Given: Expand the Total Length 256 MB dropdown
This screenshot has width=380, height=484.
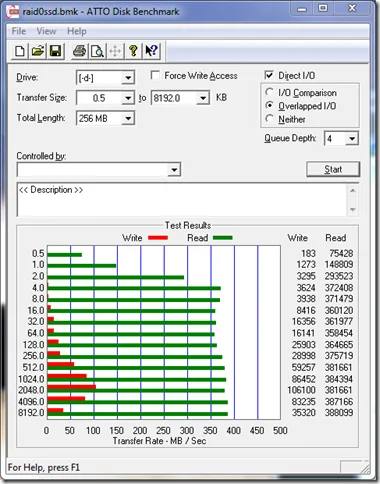Looking at the screenshot, I should 128,118.
